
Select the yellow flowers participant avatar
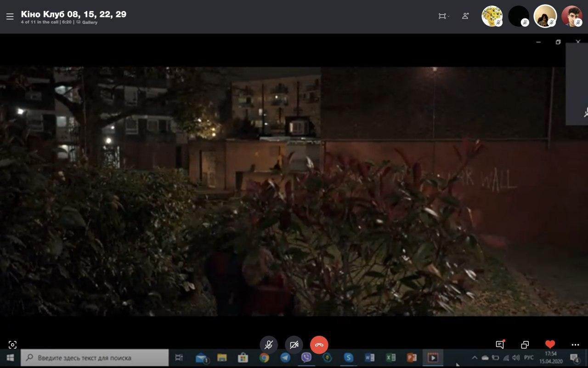(492, 17)
